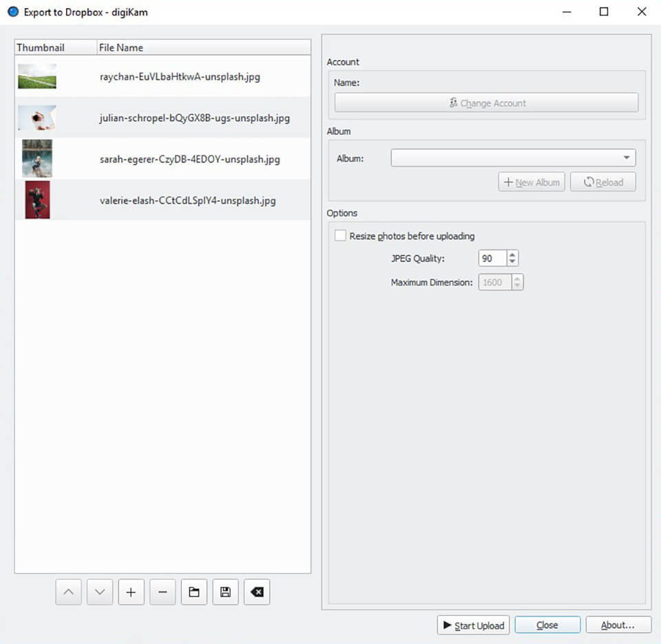Start Upload to Dropbox
Viewport: 661px width, 644px height.
coord(473,625)
